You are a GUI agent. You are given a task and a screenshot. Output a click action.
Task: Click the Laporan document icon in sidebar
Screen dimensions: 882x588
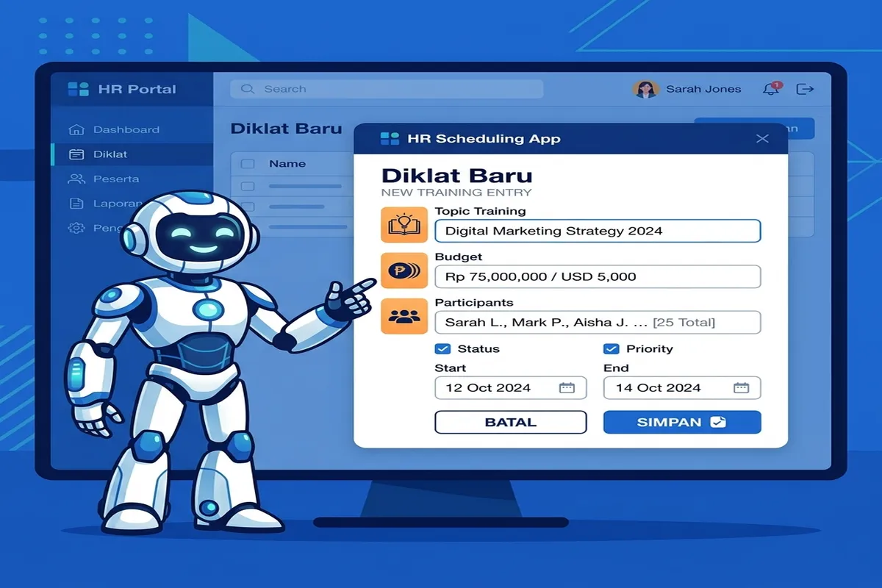coord(76,204)
